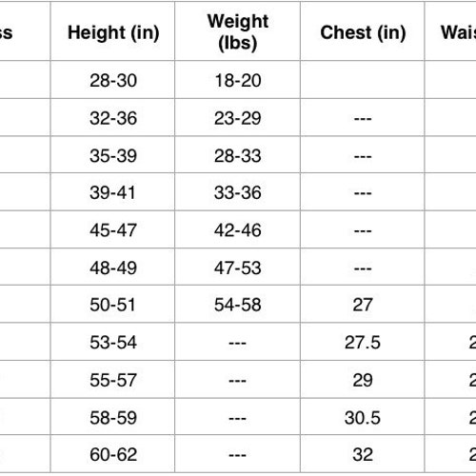This screenshot has height=476, width=476.
Task: Select the Weight (lbs) column header
Action: point(238,32)
